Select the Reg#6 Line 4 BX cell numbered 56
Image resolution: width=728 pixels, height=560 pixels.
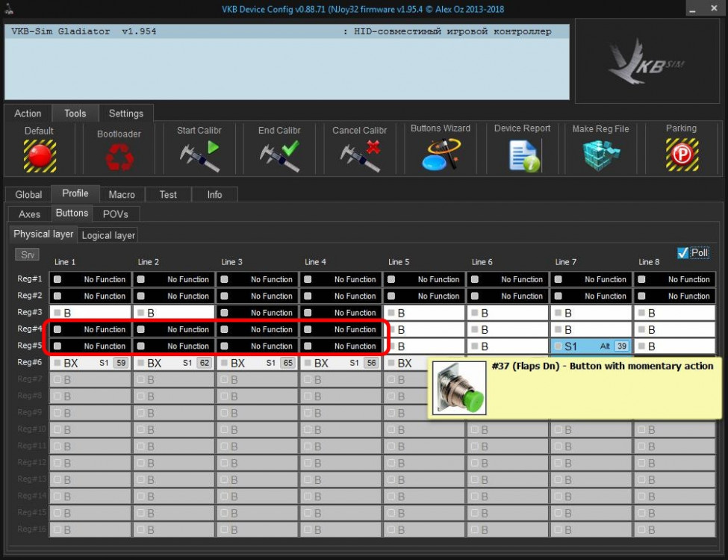pyautogui.click(x=341, y=363)
